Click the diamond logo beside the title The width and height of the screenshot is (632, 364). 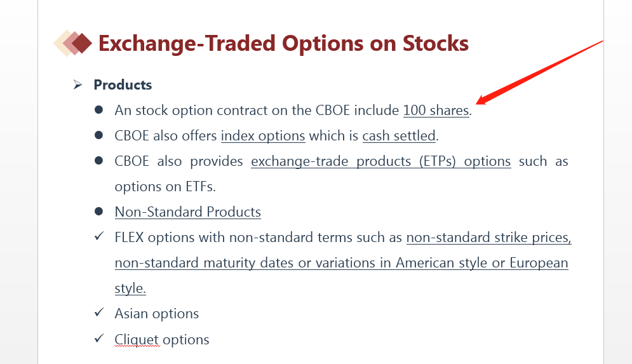tap(73, 43)
